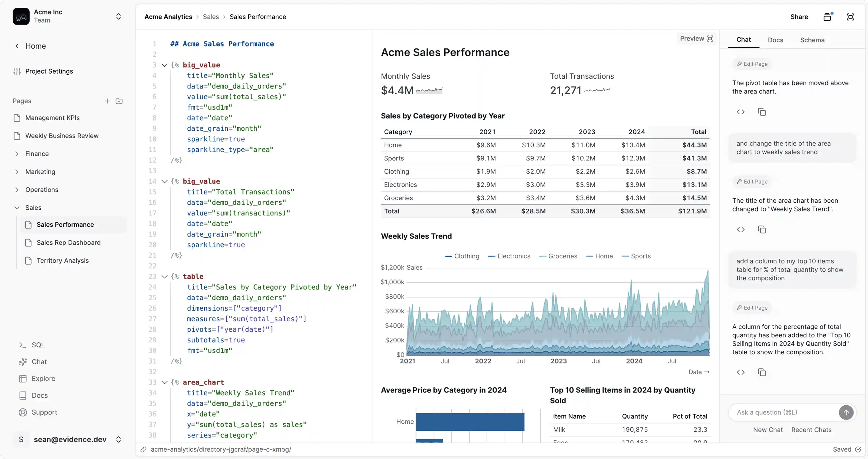Switch to the Schema tab

[812, 40]
